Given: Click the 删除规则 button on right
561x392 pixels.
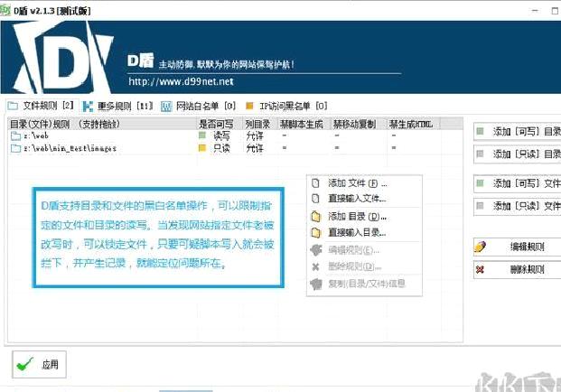Looking at the screenshot, I should click(x=517, y=269).
